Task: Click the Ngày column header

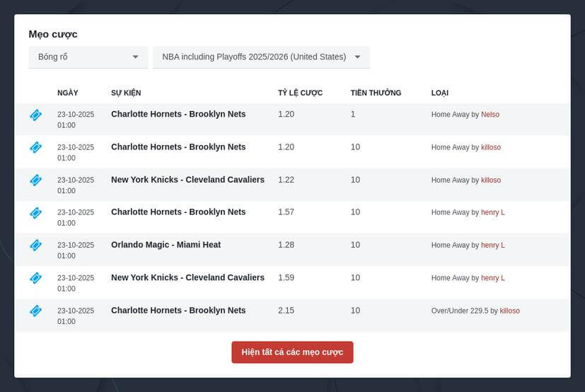Action: tap(68, 93)
